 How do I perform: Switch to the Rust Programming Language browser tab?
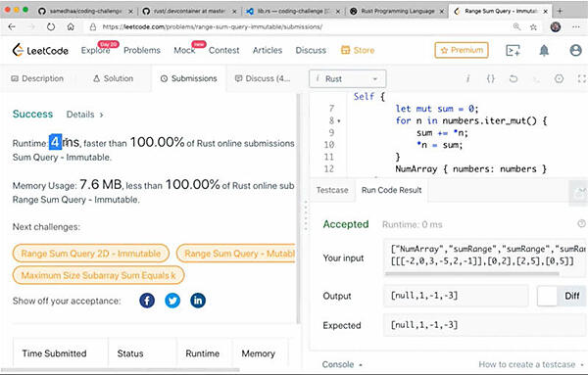coord(398,11)
